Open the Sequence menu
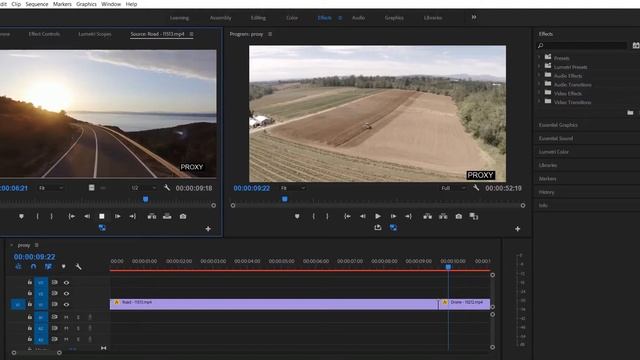The image size is (640, 360). click(x=37, y=4)
